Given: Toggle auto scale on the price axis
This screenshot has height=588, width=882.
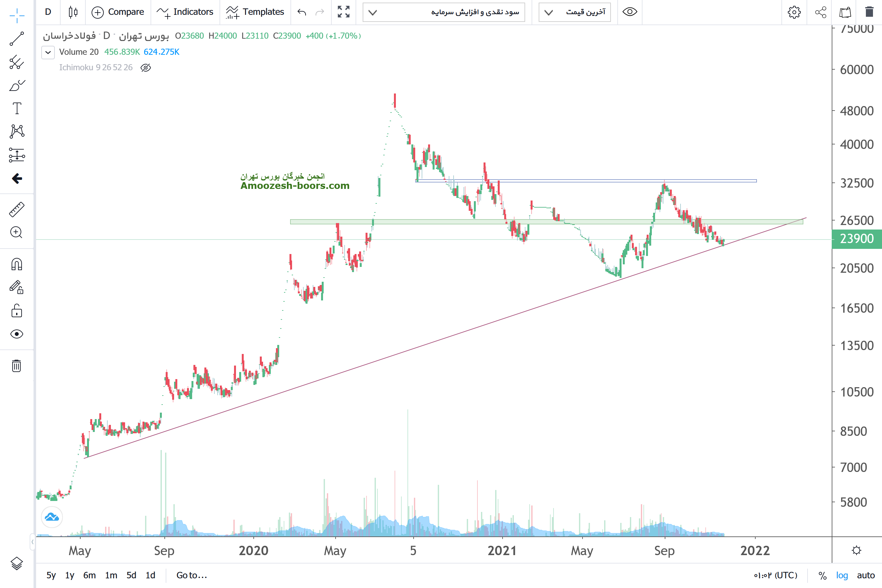Looking at the screenshot, I should (866, 575).
